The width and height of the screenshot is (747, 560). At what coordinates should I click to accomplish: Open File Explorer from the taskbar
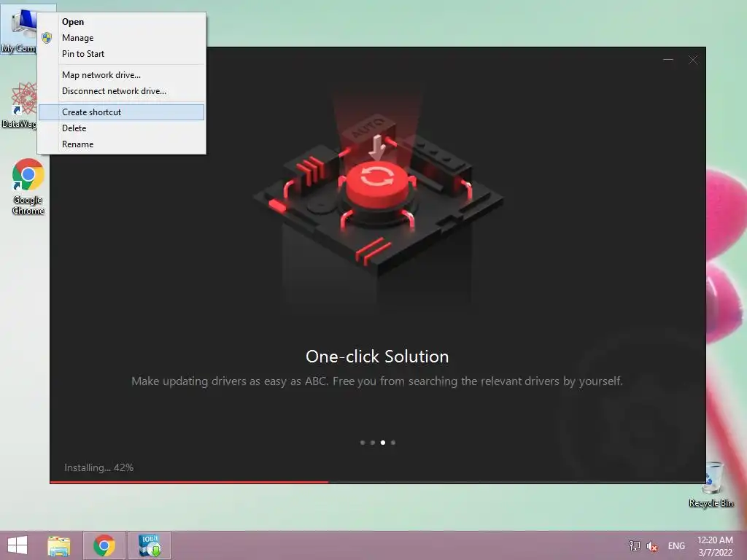[x=58, y=545]
